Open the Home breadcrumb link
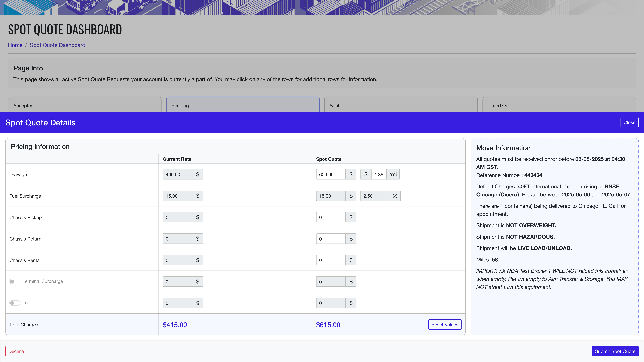The width and height of the screenshot is (644, 362). 15,45
